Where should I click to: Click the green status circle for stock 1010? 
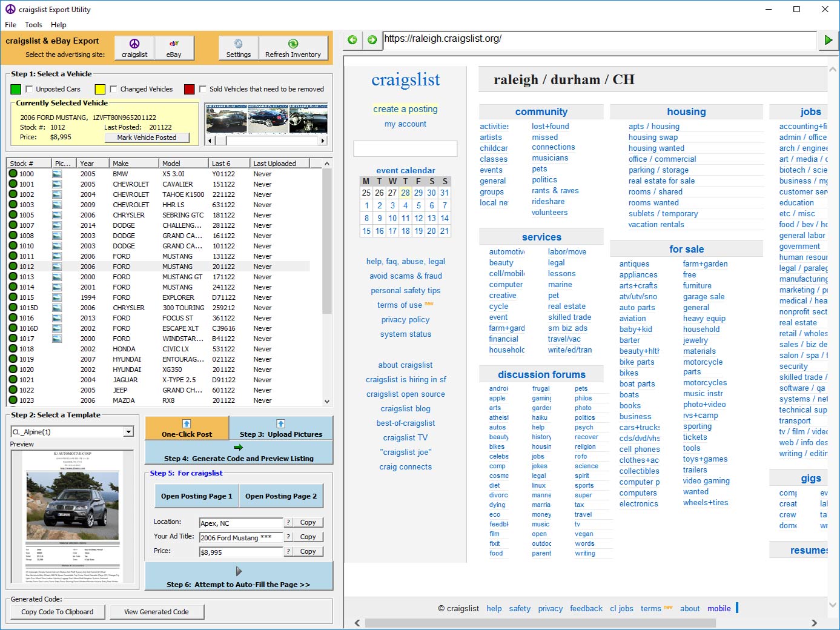[x=13, y=246]
